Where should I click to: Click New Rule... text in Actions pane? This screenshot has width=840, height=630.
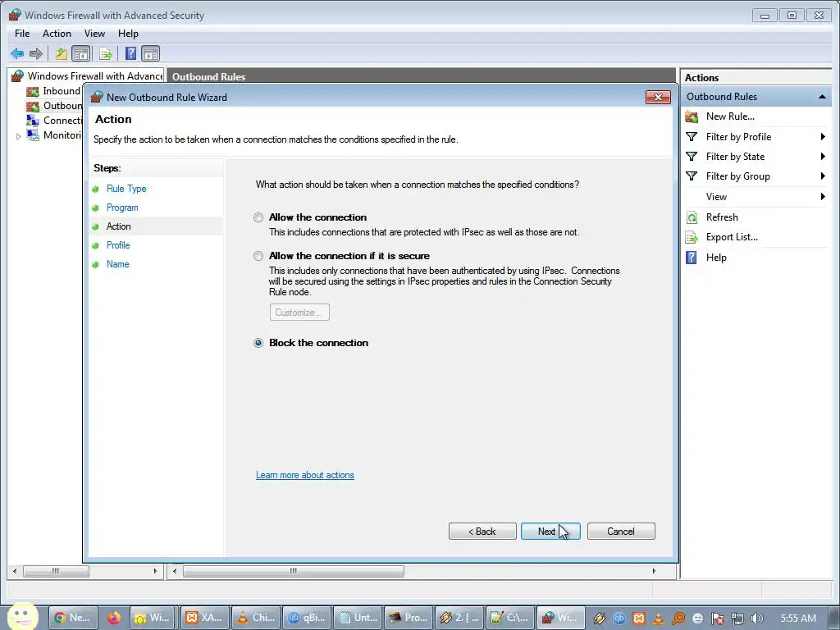click(730, 116)
